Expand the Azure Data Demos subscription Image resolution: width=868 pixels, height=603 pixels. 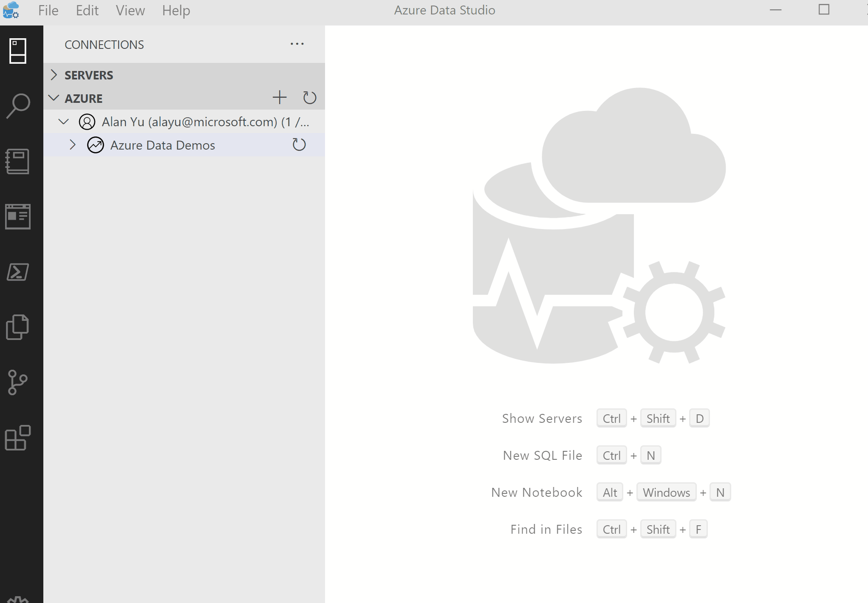(x=72, y=145)
